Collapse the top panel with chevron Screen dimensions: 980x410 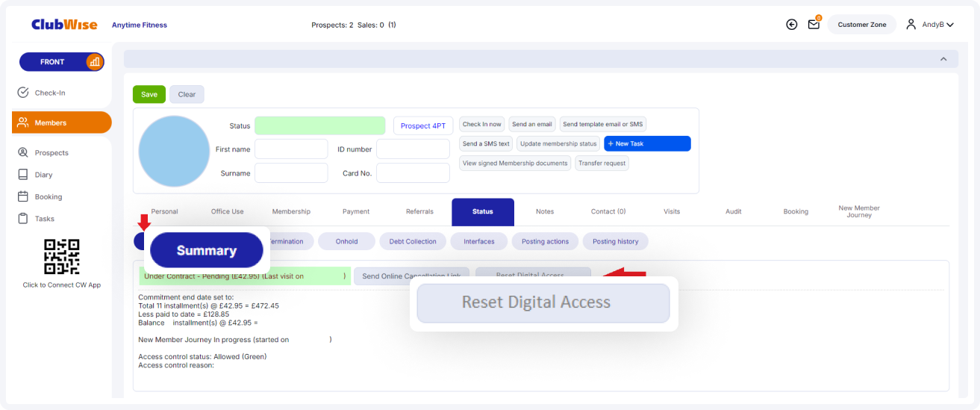943,59
